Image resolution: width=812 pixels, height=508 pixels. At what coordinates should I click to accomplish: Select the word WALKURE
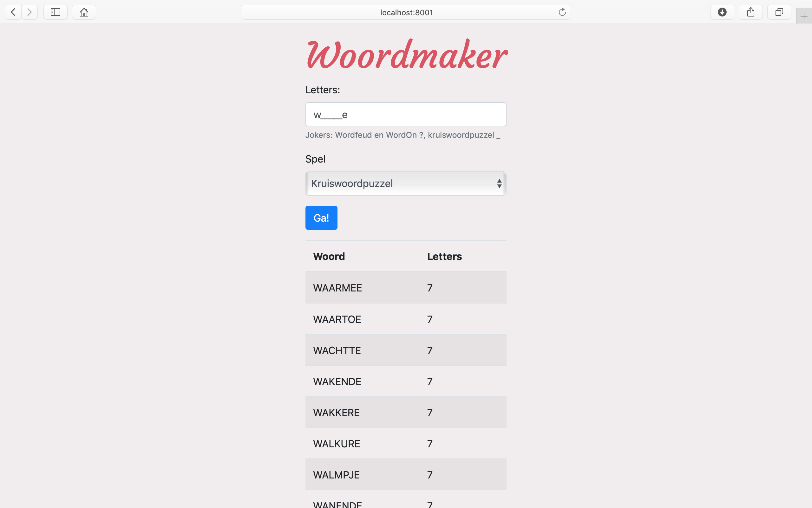click(337, 444)
